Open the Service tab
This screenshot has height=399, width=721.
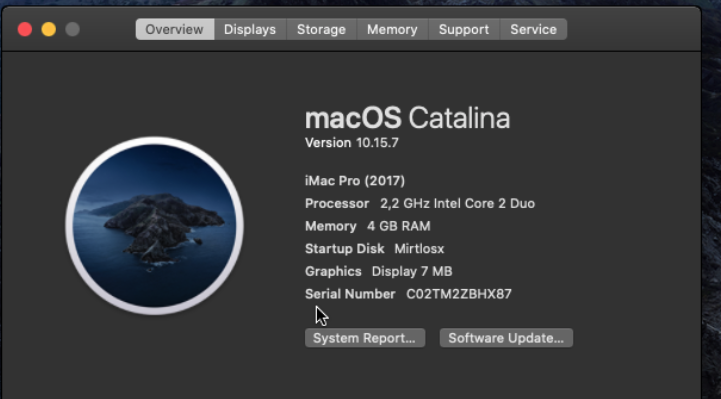(533, 29)
